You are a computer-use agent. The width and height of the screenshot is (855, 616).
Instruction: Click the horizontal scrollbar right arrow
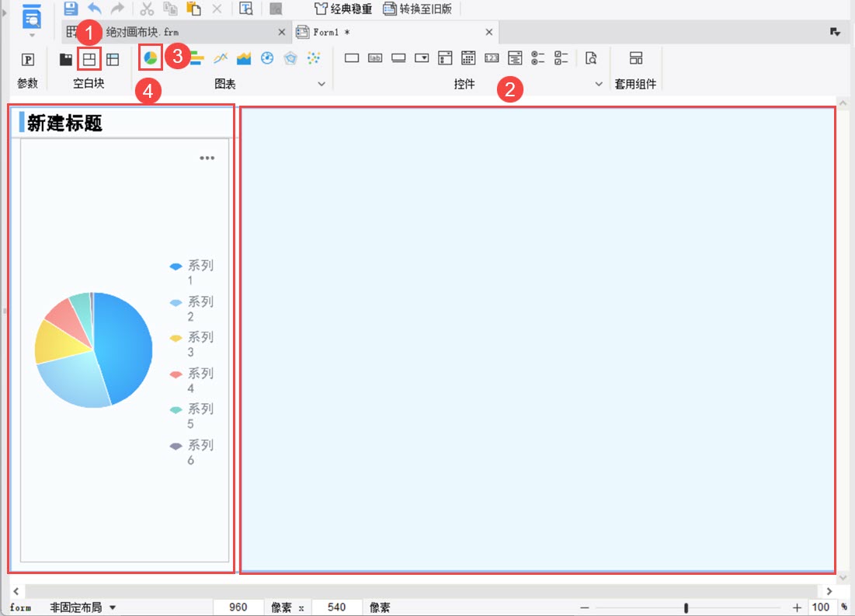(x=829, y=591)
